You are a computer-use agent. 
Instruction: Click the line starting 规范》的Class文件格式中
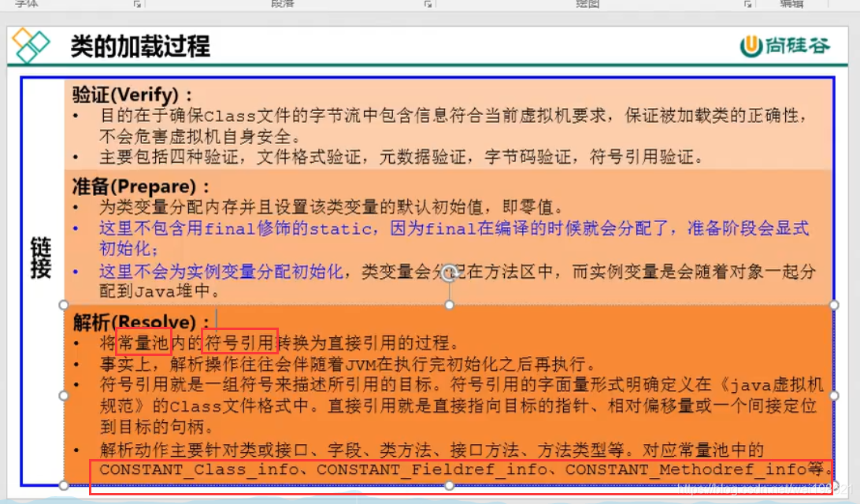pyautogui.click(x=458, y=406)
